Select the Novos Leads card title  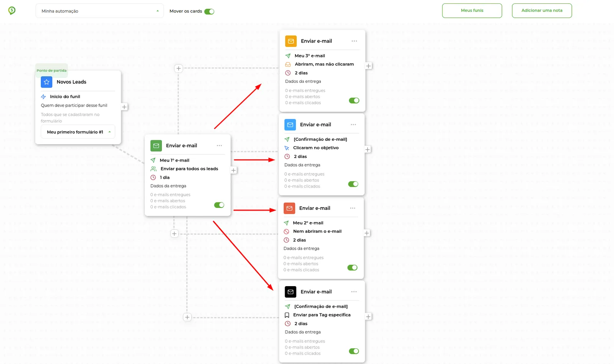[x=71, y=82]
